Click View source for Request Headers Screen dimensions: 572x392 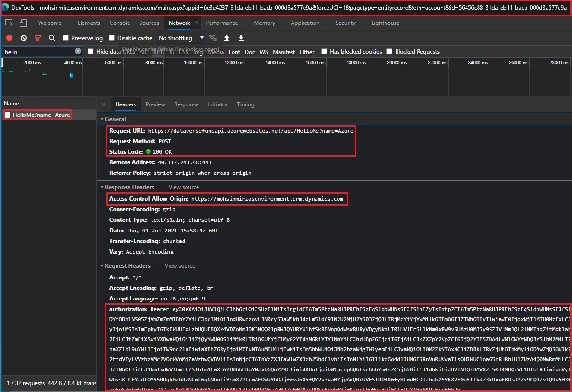pyautogui.click(x=180, y=266)
